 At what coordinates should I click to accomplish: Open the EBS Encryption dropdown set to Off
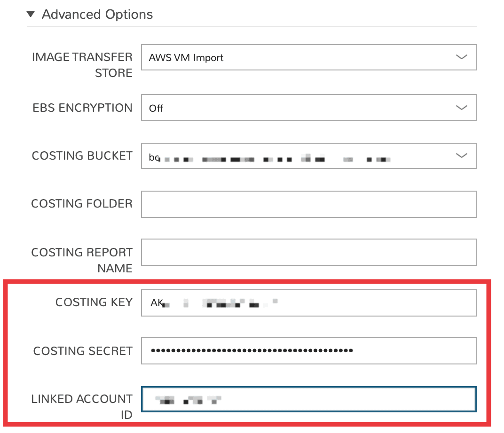[x=301, y=108]
